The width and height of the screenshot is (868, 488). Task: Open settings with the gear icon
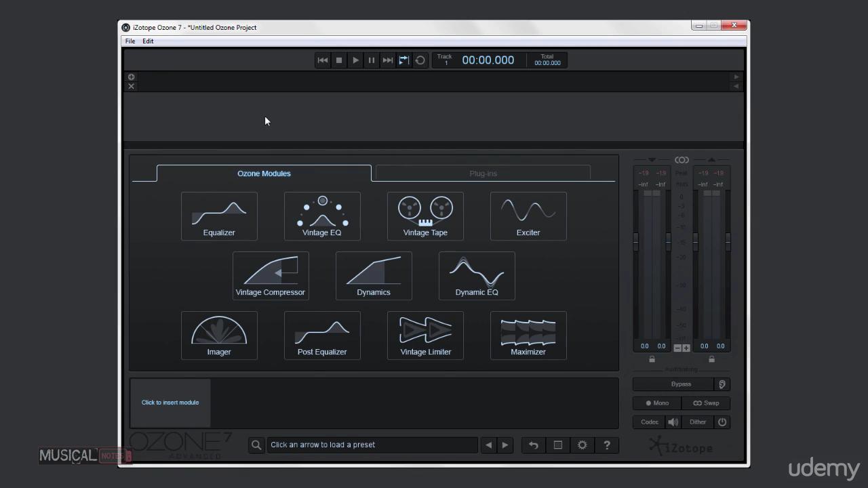(582, 445)
